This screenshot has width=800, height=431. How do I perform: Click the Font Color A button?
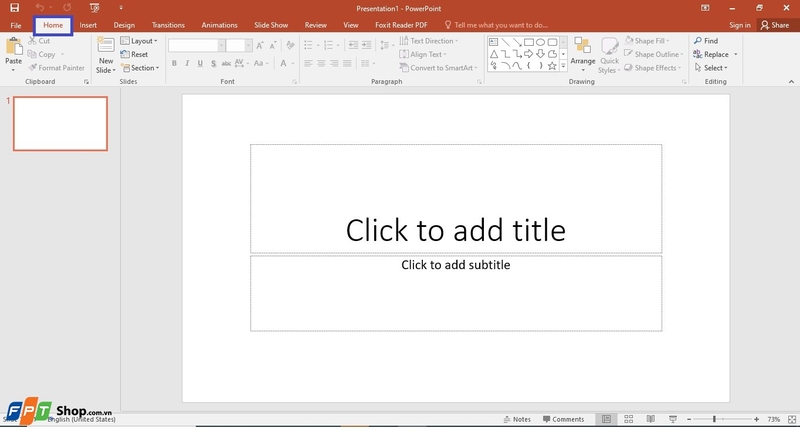click(283, 63)
